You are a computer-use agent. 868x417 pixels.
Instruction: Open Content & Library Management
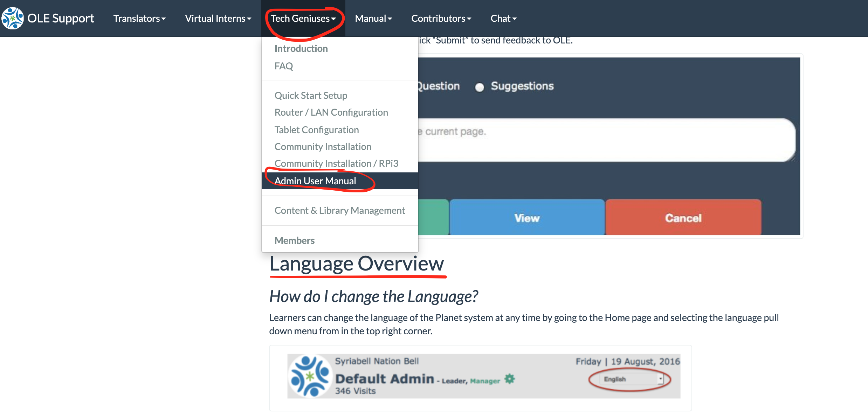point(340,210)
